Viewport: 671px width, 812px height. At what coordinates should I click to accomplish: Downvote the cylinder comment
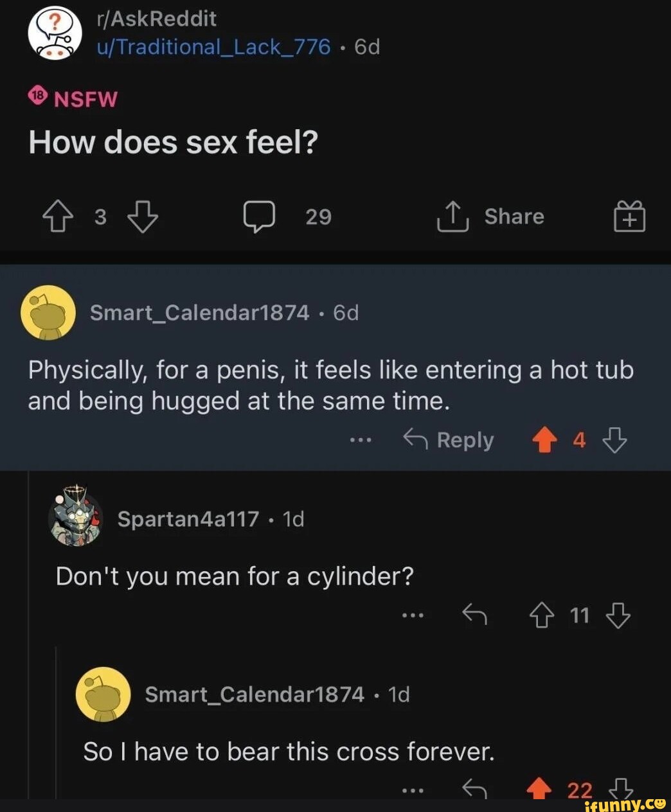point(618,615)
